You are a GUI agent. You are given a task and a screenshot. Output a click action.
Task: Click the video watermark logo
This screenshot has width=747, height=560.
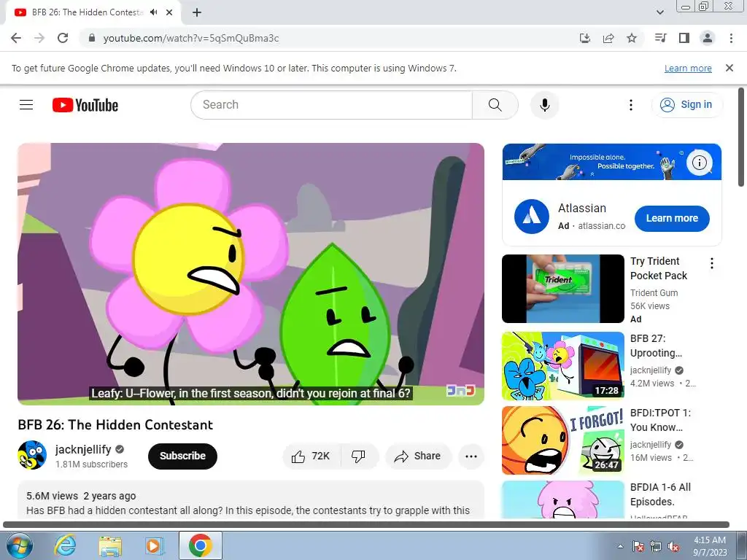pos(460,391)
